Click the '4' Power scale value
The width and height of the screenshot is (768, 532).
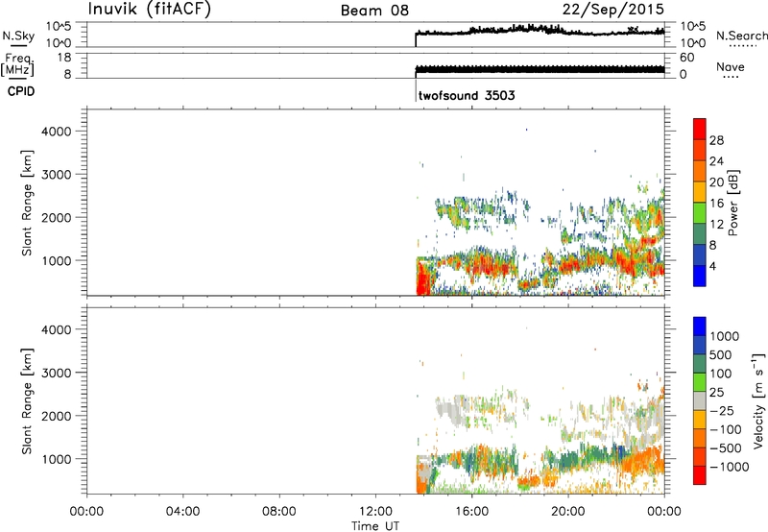712,266
